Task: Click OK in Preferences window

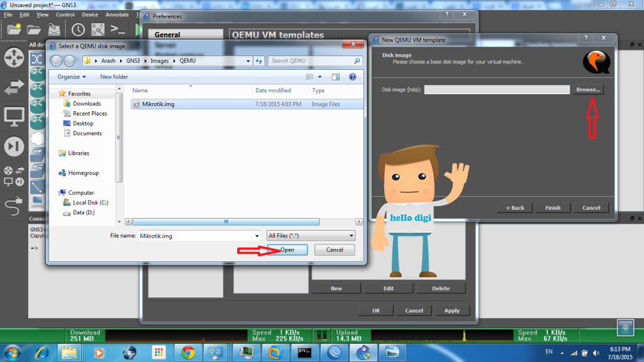Action: click(376, 310)
